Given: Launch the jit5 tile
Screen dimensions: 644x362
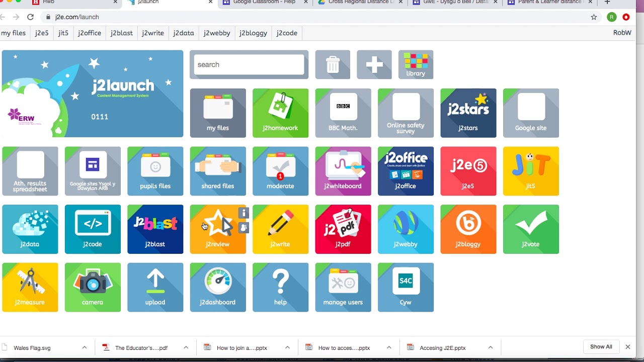Looking at the screenshot, I should [x=531, y=171].
